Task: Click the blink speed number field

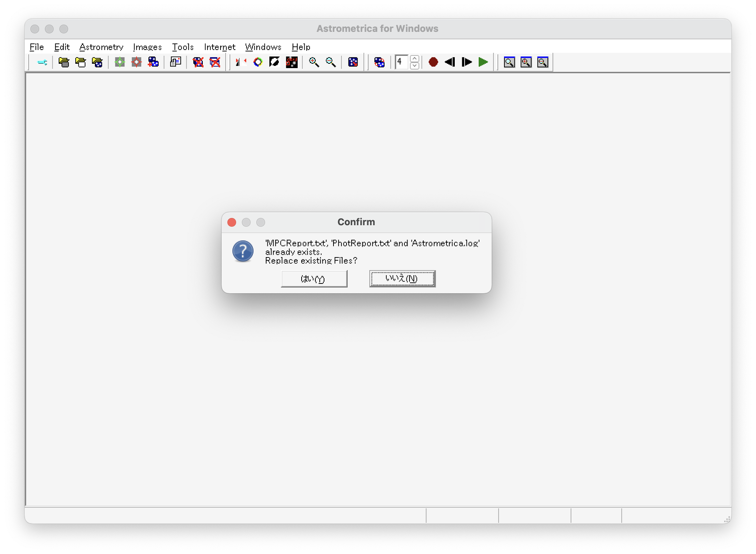Action: (x=402, y=62)
